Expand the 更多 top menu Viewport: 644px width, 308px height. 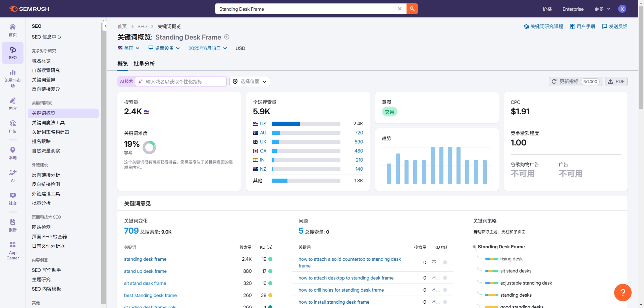click(x=602, y=9)
